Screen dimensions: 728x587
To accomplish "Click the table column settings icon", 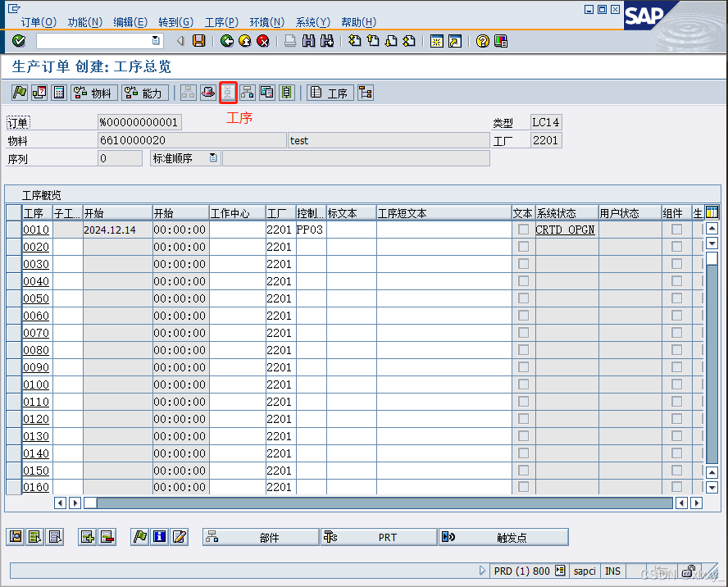I will pos(712,212).
